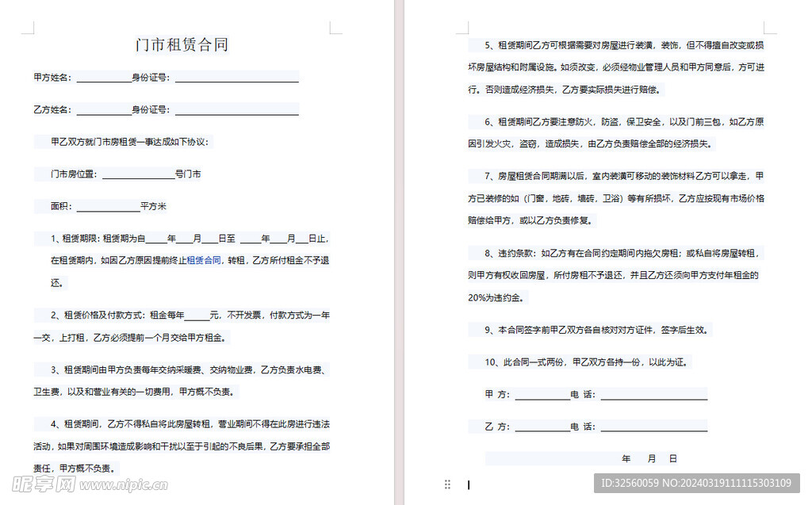Click the line 因引发火灾，盗窃，造成损失
This screenshot has height=505, width=812.
point(590,143)
